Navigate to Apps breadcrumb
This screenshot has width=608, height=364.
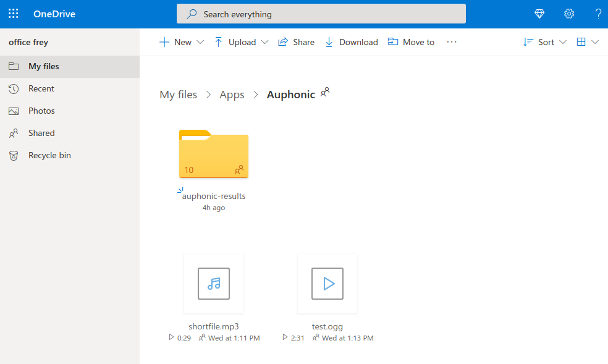coord(232,95)
